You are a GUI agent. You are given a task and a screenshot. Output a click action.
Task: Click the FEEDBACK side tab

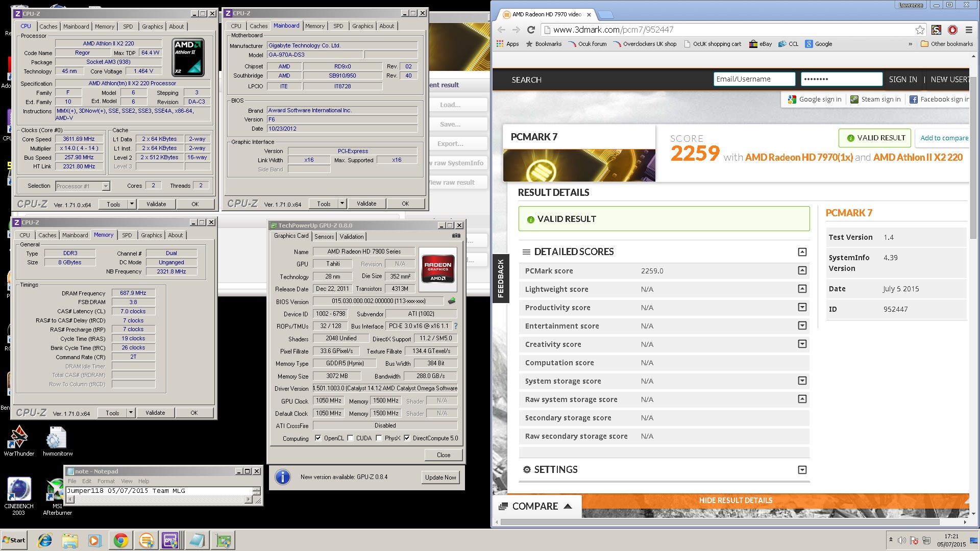point(501,279)
